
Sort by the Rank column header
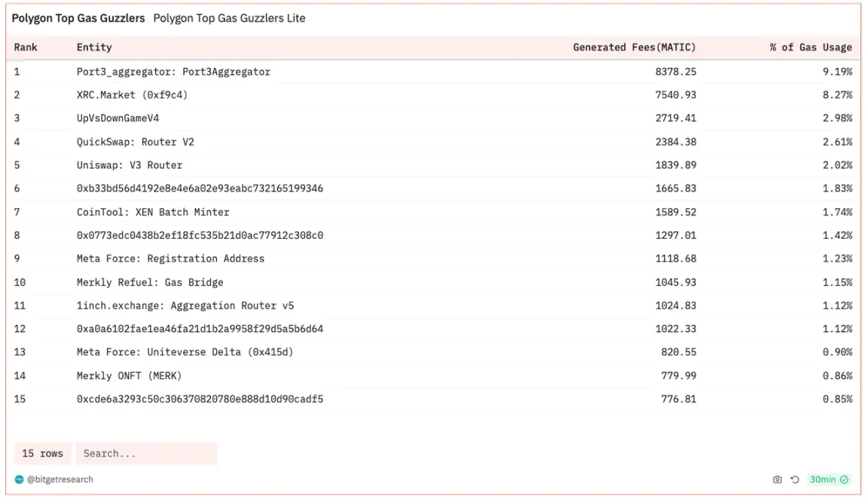coord(26,47)
